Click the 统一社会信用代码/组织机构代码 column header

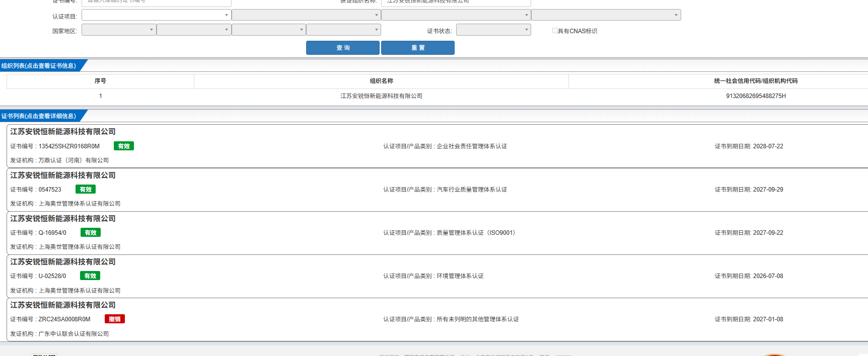click(x=756, y=81)
